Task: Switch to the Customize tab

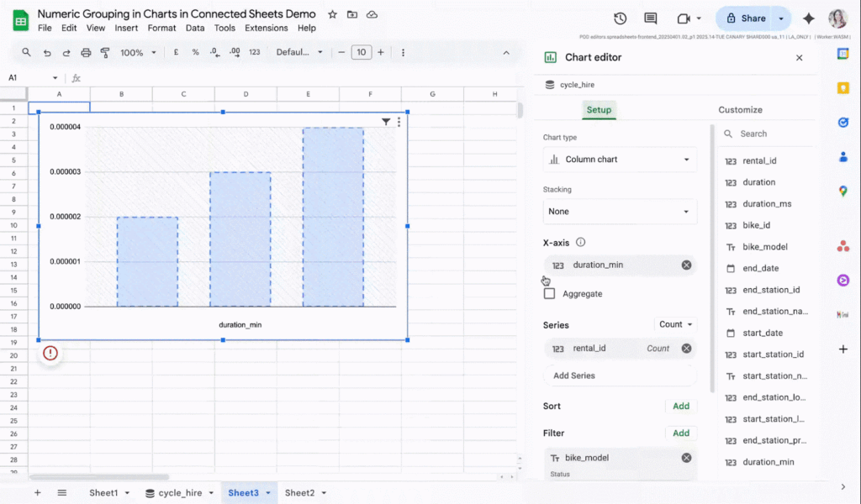Action: (x=740, y=109)
